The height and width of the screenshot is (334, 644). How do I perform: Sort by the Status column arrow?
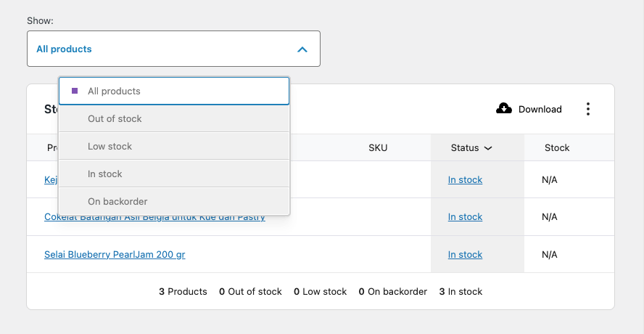[x=488, y=148]
